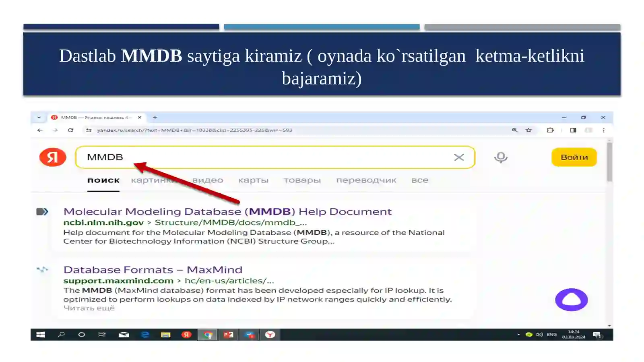Reload the Yandex search page
Screen dimensions: 644x362
coord(70,130)
